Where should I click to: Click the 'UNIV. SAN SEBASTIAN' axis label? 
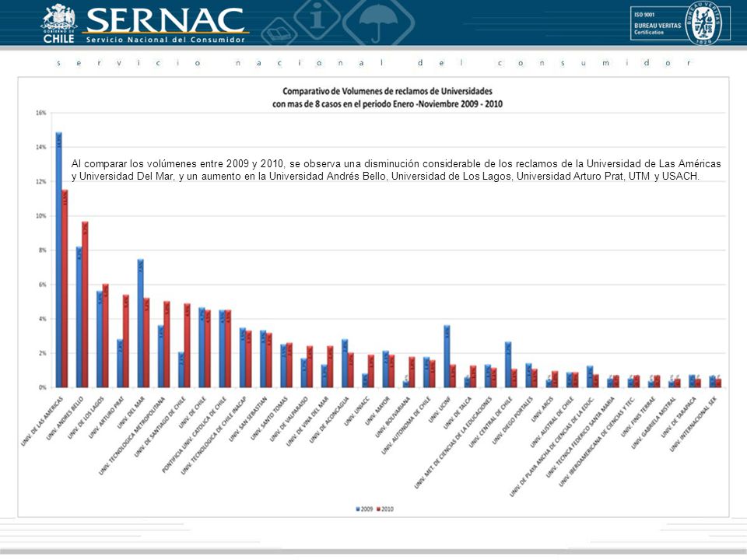tap(247, 418)
